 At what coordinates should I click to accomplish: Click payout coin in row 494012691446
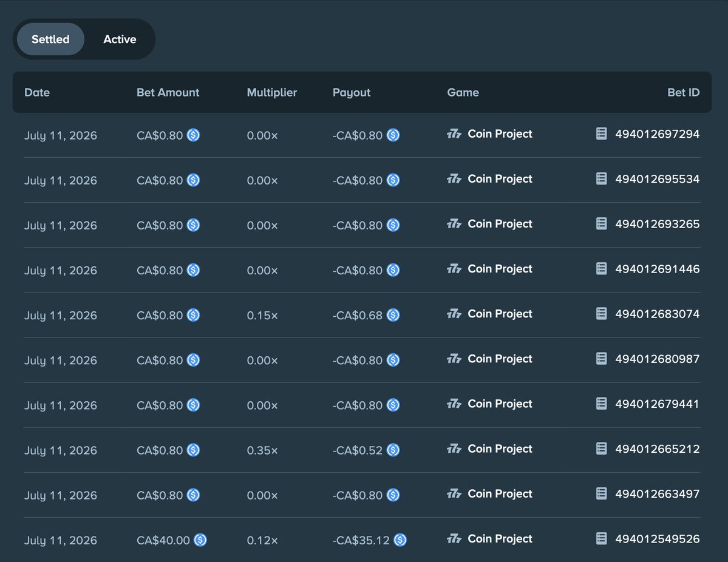tap(393, 270)
